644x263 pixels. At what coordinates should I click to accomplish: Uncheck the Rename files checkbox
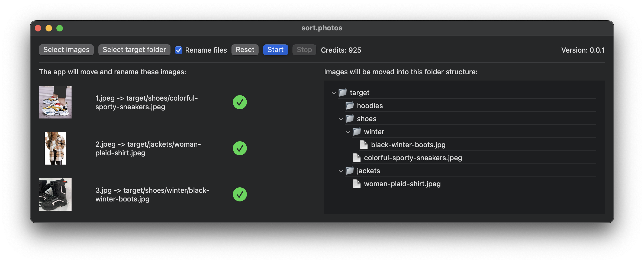pyautogui.click(x=179, y=50)
